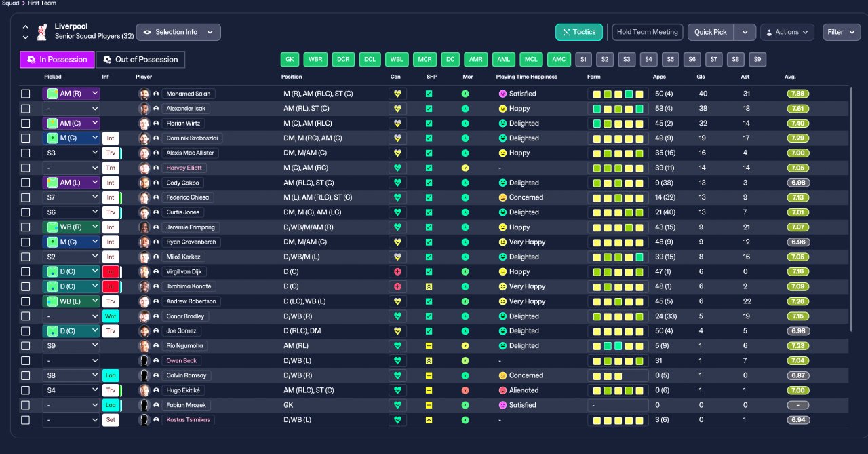The height and width of the screenshot is (454, 868).
Task: Click Ryan Gravenberch's morale icon
Action: [x=465, y=242]
